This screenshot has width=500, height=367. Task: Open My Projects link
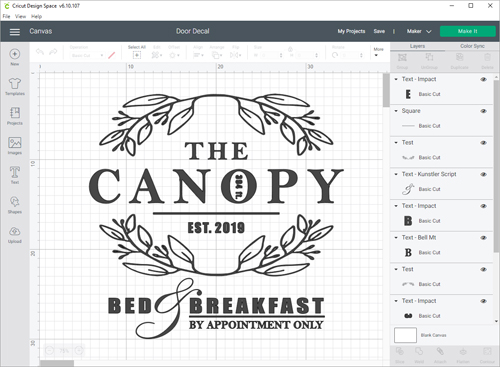coord(351,31)
